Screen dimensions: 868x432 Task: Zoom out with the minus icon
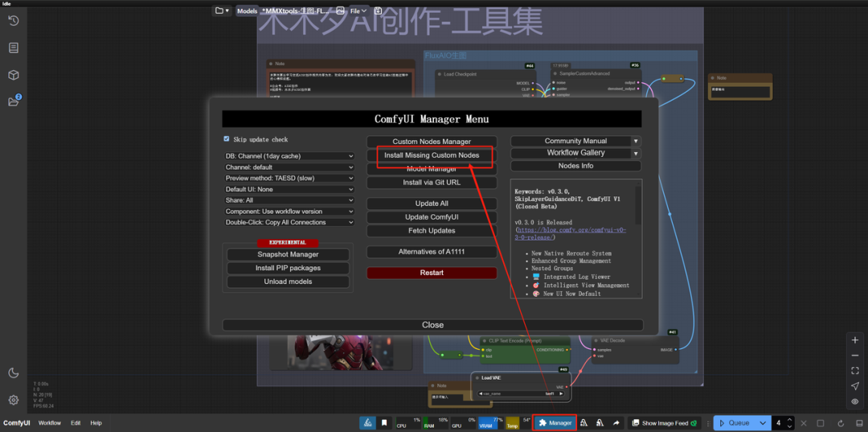coord(855,355)
